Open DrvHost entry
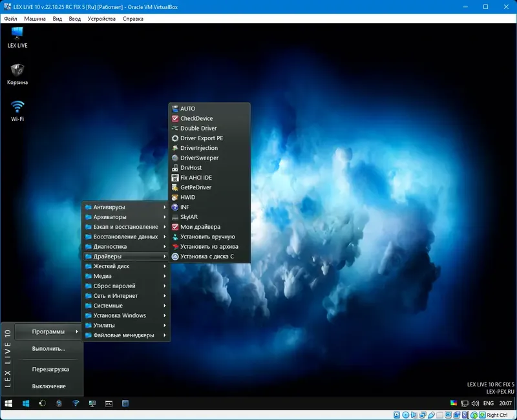This screenshot has height=420, width=517. pyautogui.click(x=209, y=168)
